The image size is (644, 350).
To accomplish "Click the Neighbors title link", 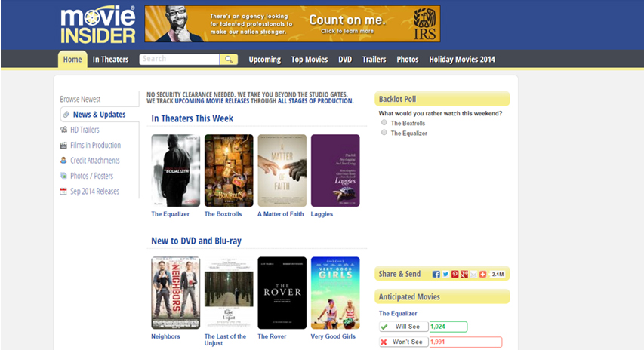I will tap(165, 336).
